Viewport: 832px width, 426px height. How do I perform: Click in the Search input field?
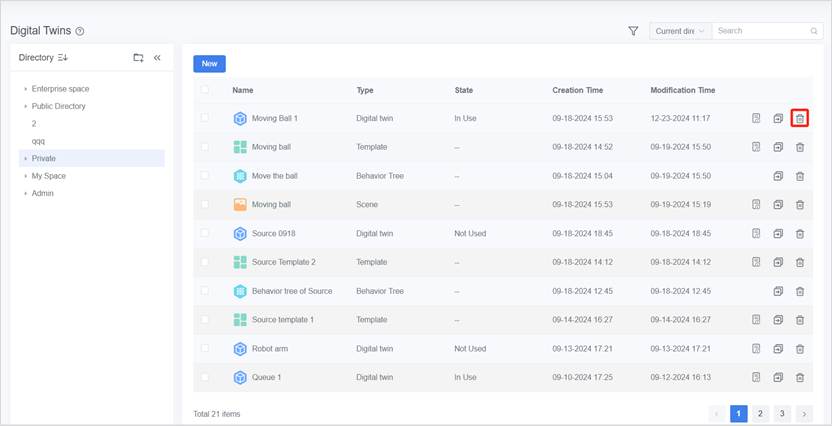click(x=762, y=31)
